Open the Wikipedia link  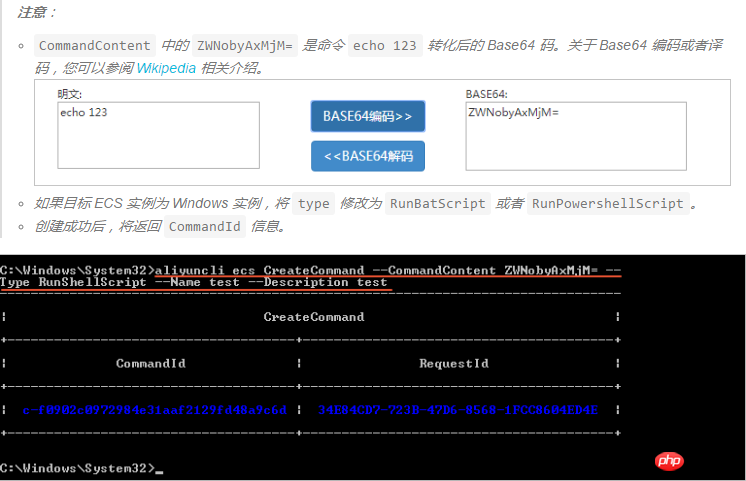tap(166, 68)
